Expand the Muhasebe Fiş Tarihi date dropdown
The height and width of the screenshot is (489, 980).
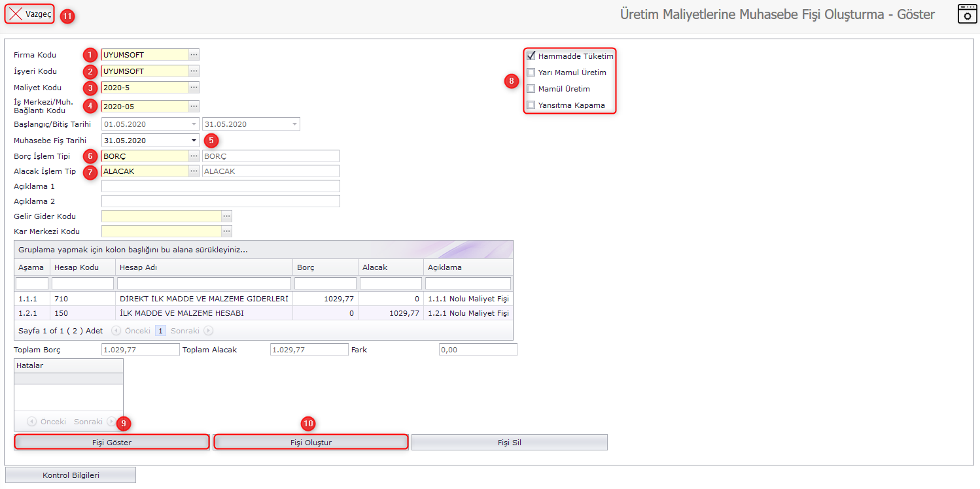point(194,140)
